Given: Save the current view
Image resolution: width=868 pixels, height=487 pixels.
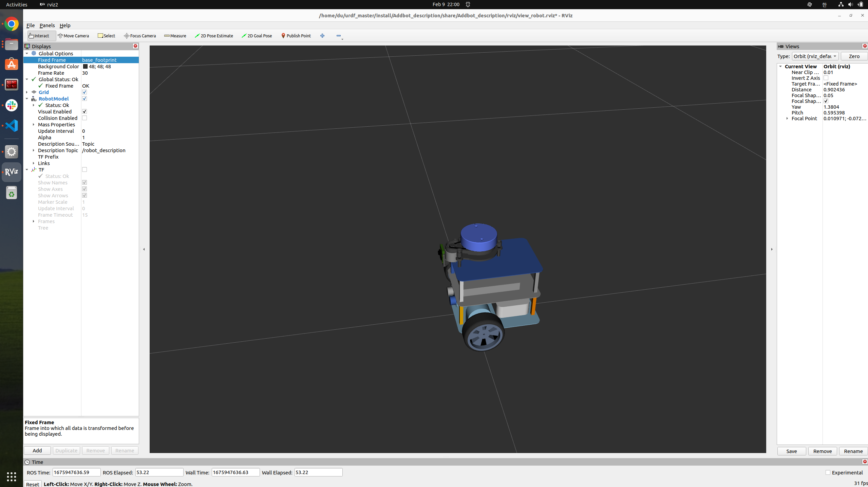Looking at the screenshot, I should coord(792,451).
